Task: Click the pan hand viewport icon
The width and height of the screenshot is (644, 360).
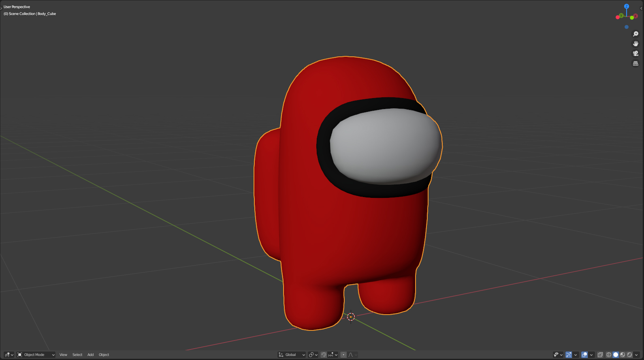Action: [635, 44]
